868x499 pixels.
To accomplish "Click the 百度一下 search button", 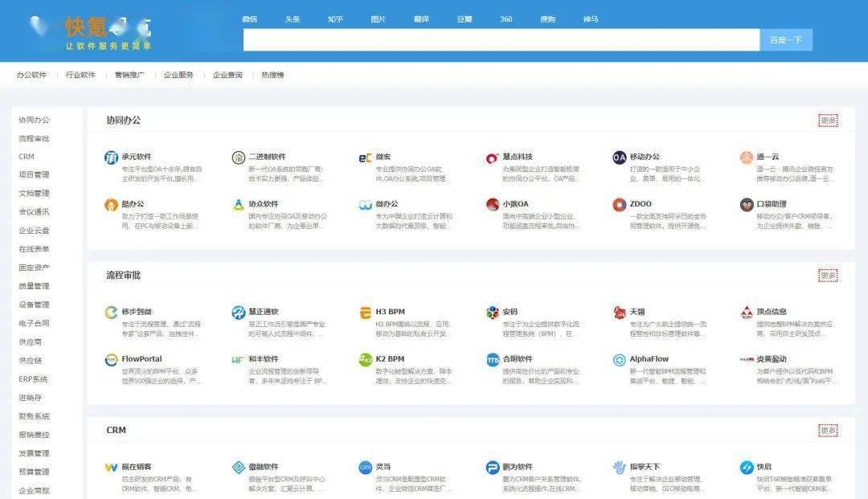I will point(786,40).
